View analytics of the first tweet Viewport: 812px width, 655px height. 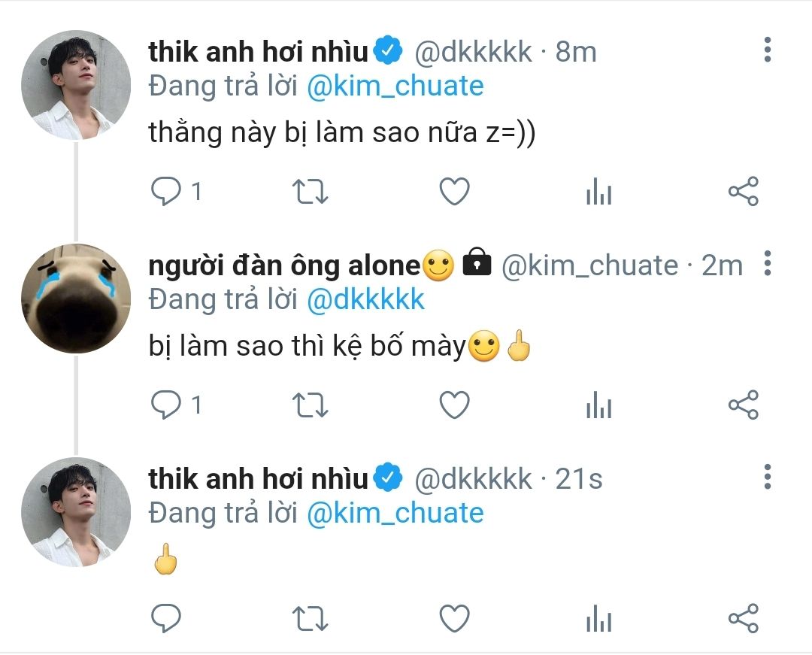[599, 191]
